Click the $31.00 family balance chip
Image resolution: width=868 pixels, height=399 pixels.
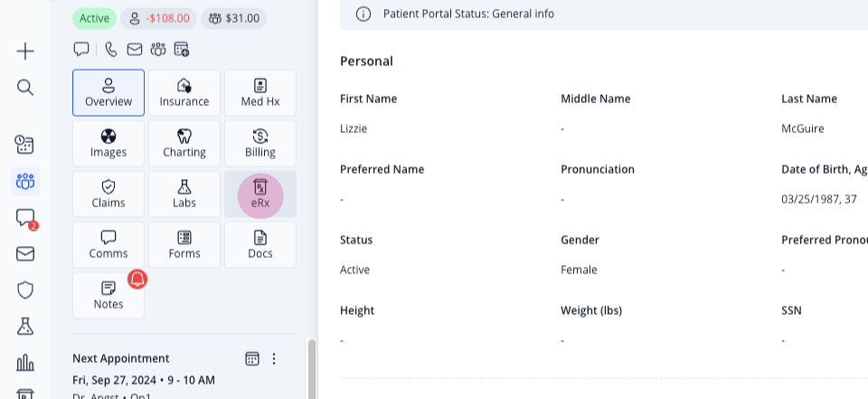point(233,18)
